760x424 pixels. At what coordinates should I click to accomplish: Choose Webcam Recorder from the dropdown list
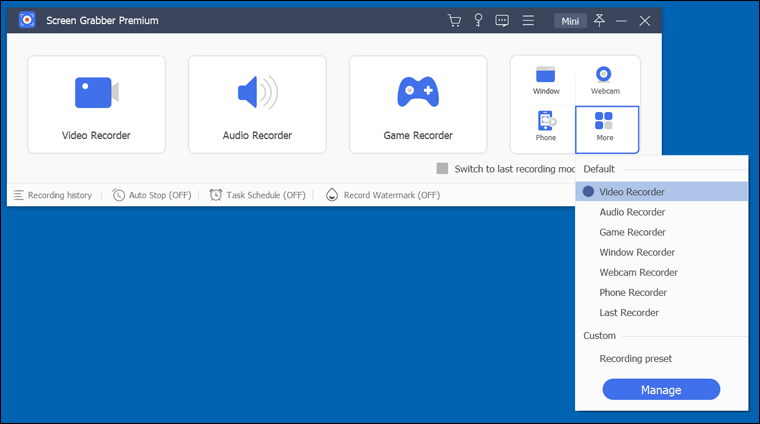[638, 272]
